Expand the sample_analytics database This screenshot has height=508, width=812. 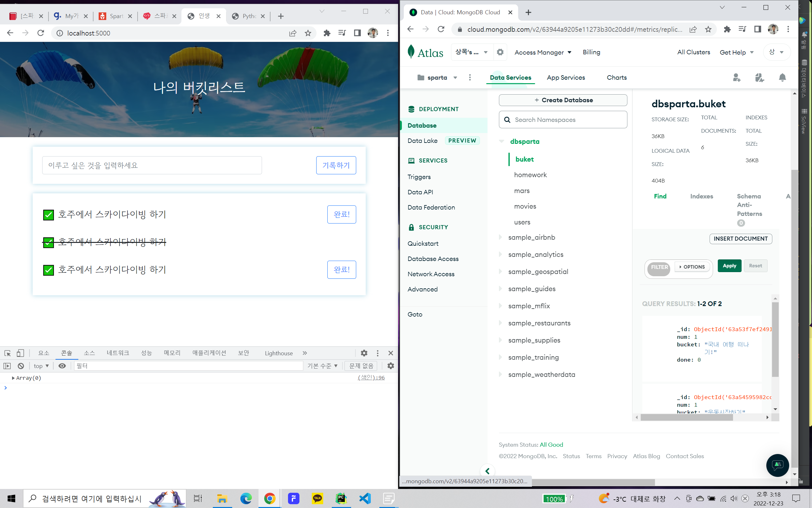[x=500, y=254]
